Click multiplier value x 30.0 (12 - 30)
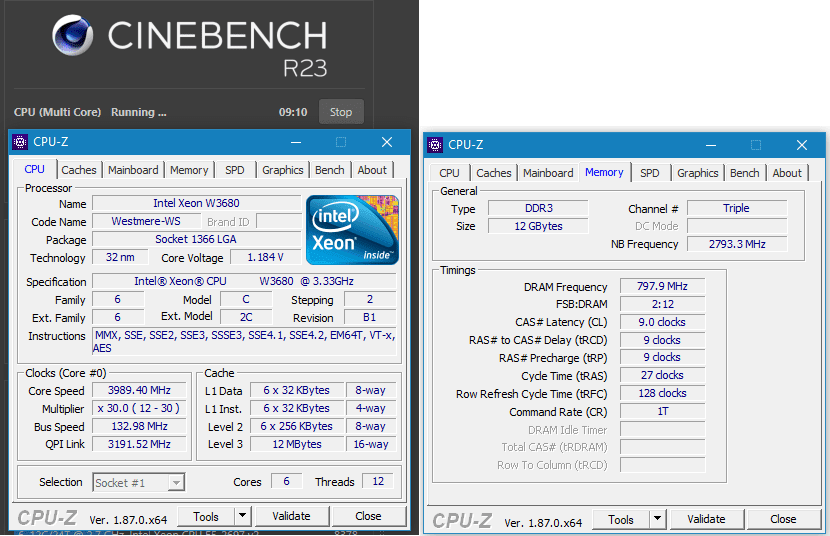Screen dimensions: 830x536 click(139, 408)
